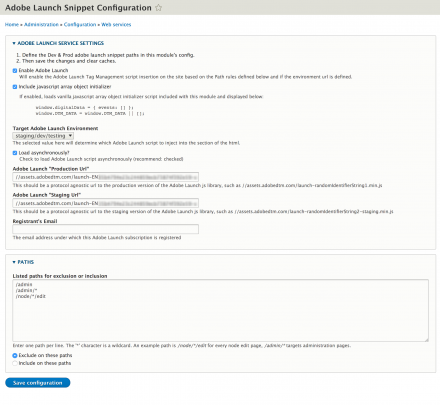This screenshot has height=405, width=440.
Task: Open the Target Adobe Launch Environment dropdown
Action: (x=43, y=136)
